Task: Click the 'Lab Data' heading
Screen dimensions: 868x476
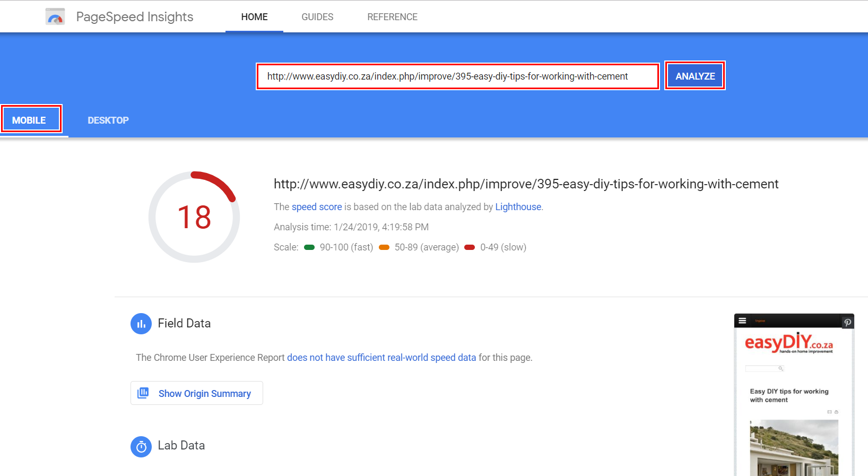Action: [181, 445]
